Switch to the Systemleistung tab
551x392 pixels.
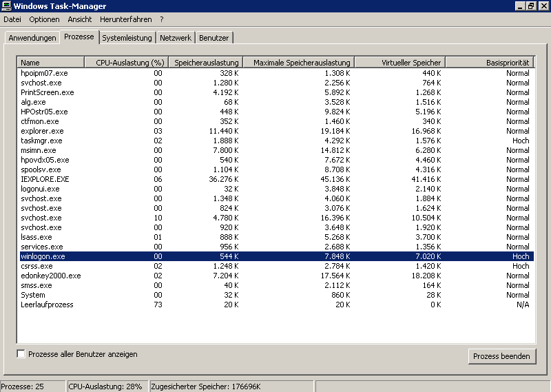click(x=128, y=38)
